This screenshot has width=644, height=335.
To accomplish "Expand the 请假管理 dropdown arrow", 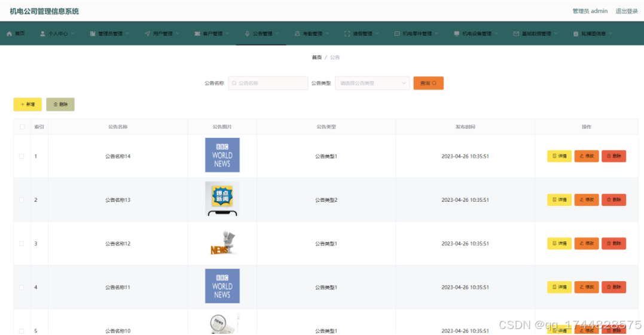I will pyautogui.click(x=377, y=33).
